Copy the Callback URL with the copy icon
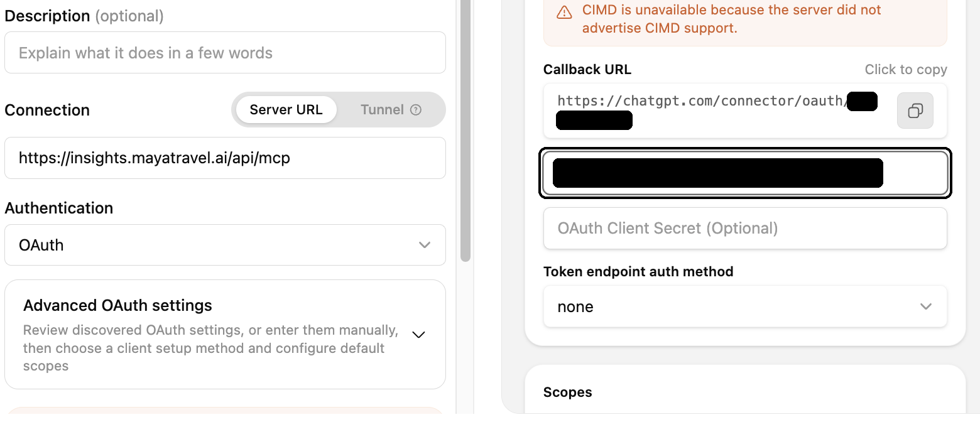Viewport: 980px width, 427px height. (915, 111)
